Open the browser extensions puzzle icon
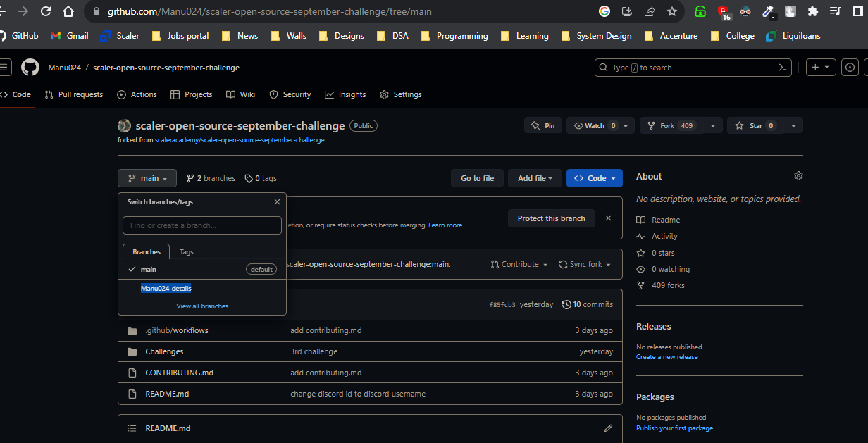Viewport: 868px width, 443px height. click(x=812, y=11)
